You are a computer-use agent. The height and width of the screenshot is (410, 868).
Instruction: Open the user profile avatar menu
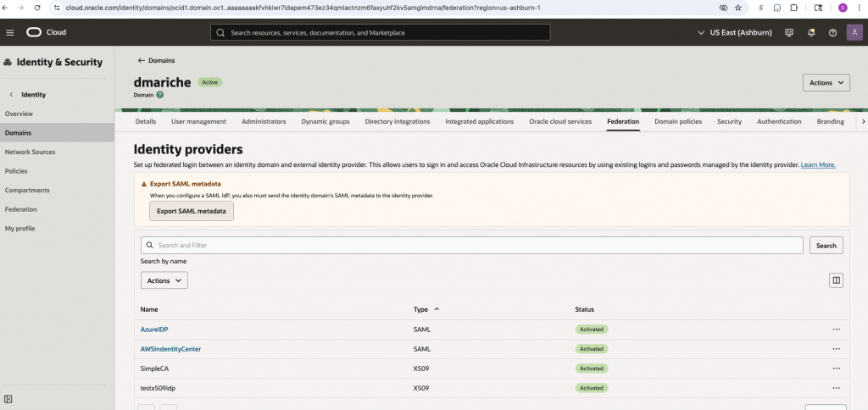click(854, 32)
